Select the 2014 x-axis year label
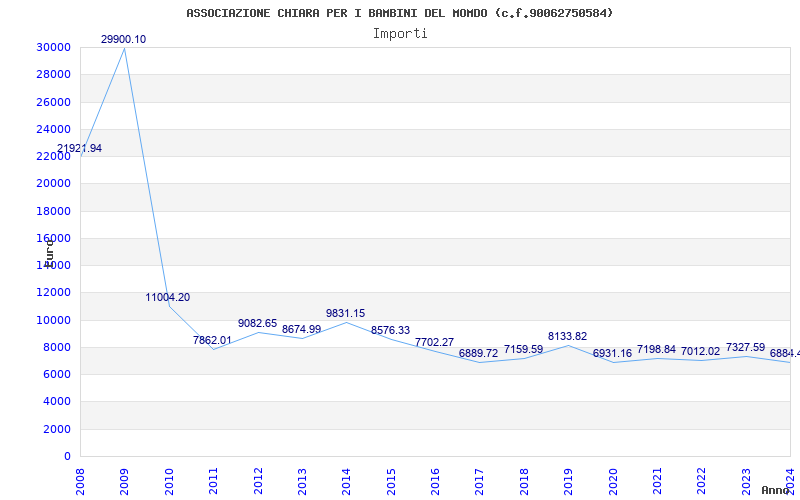The image size is (800, 500). click(x=347, y=480)
